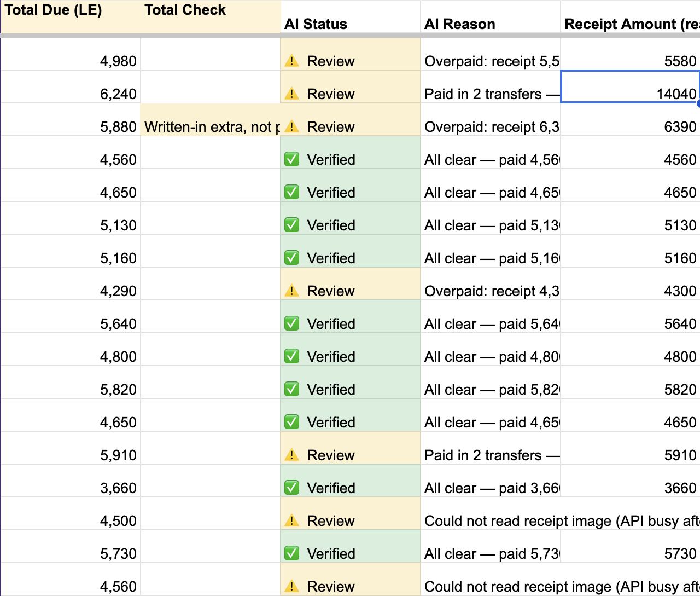This screenshot has height=596, width=700.
Task: Click the warning icon in the 5,910 row
Action: click(x=292, y=455)
